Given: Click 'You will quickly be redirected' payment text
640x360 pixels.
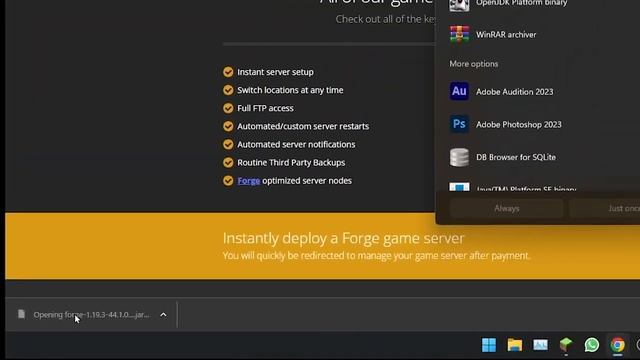Looking at the screenshot, I should (376, 256).
